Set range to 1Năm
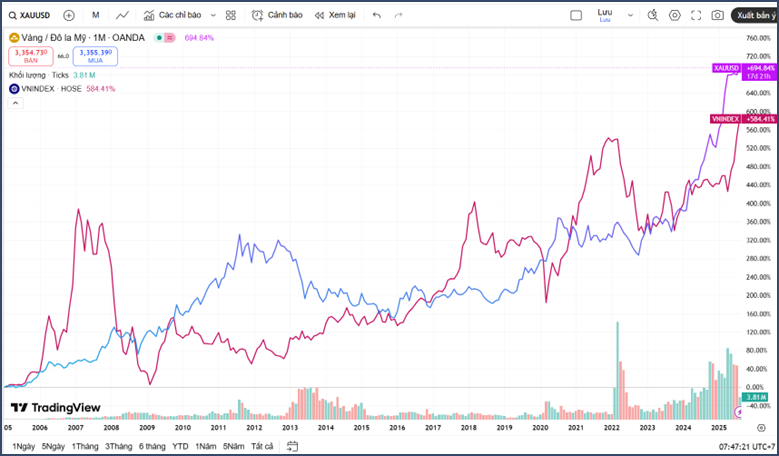Viewport: 779px width, 456px height. [x=206, y=446]
